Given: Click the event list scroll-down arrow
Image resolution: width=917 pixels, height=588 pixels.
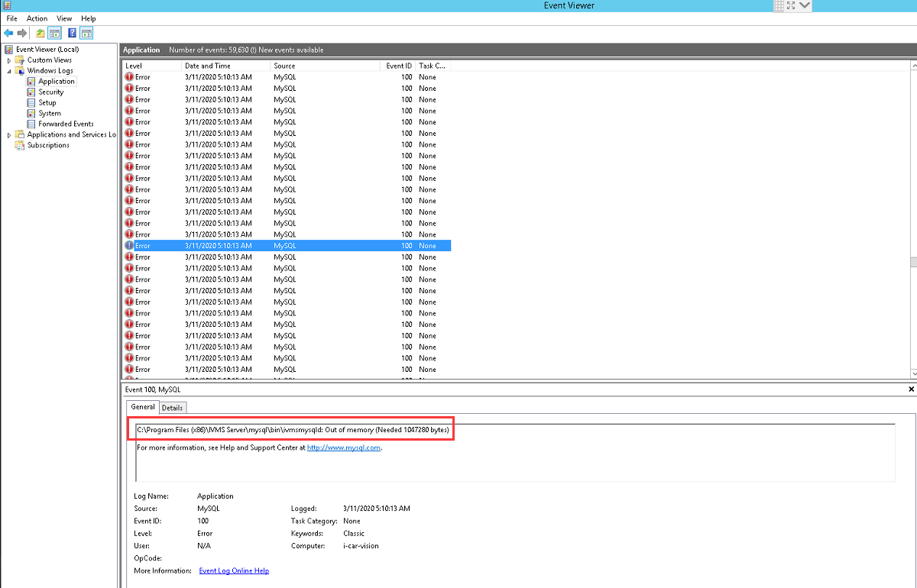Looking at the screenshot, I should (x=913, y=373).
